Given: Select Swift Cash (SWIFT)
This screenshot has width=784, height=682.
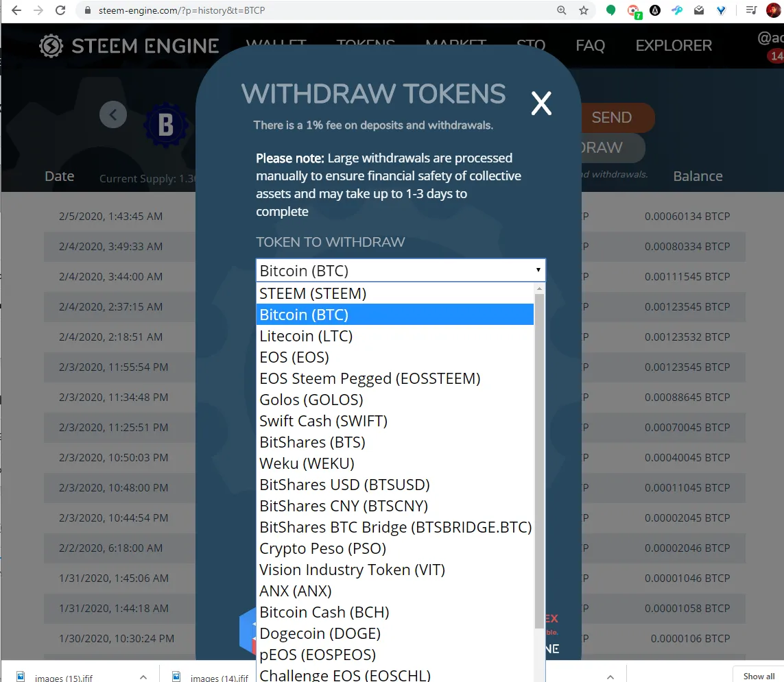Looking at the screenshot, I should pyautogui.click(x=394, y=421).
